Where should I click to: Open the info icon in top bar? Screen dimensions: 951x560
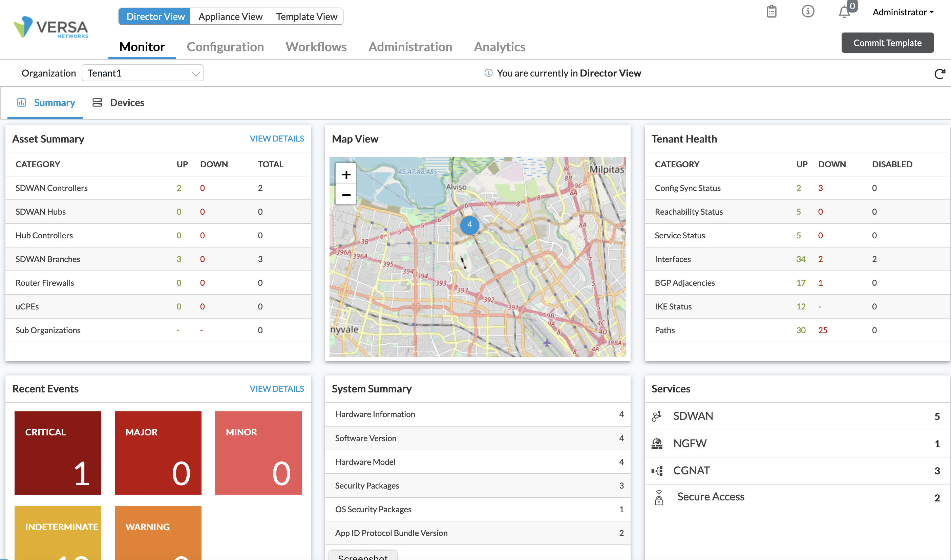click(x=808, y=11)
